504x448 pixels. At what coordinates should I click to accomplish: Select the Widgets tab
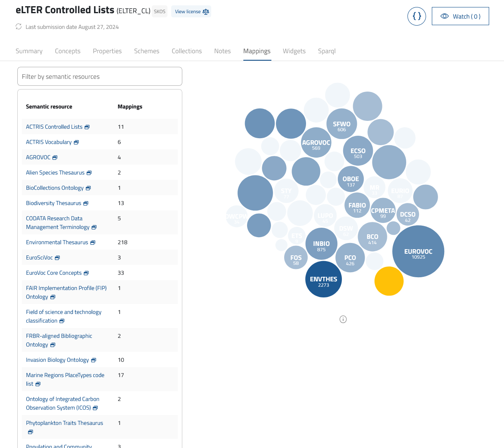tap(294, 51)
